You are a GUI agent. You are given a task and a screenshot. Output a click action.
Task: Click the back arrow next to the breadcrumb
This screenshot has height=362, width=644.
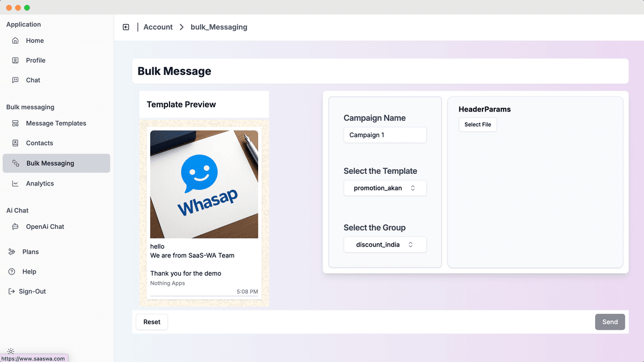click(x=126, y=27)
